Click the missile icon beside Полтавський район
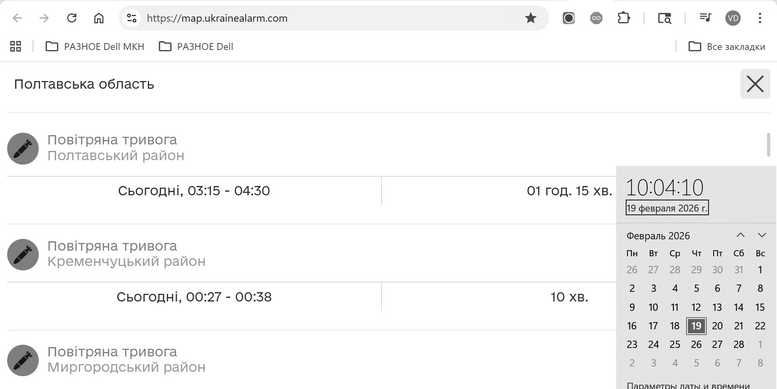The width and height of the screenshot is (777, 389). pos(23,148)
